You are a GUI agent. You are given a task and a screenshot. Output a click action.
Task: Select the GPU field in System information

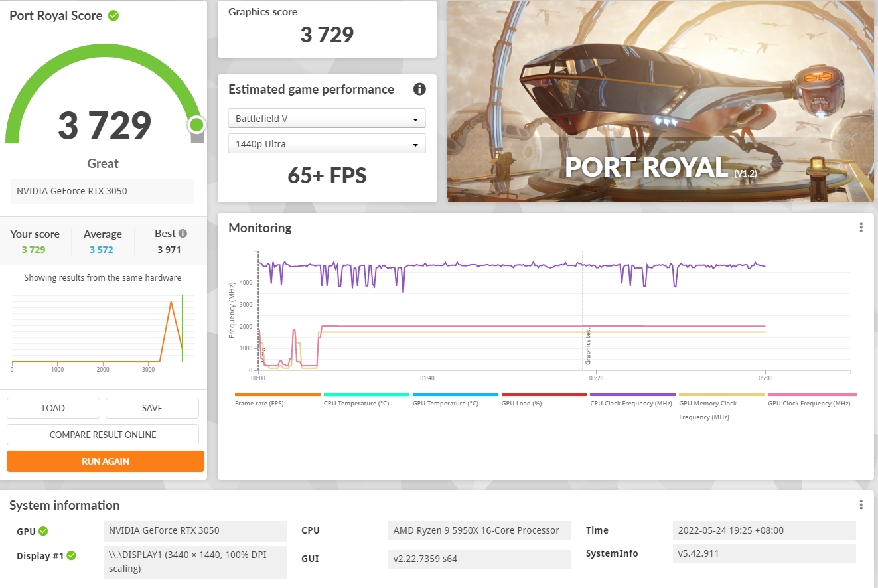tap(195, 531)
